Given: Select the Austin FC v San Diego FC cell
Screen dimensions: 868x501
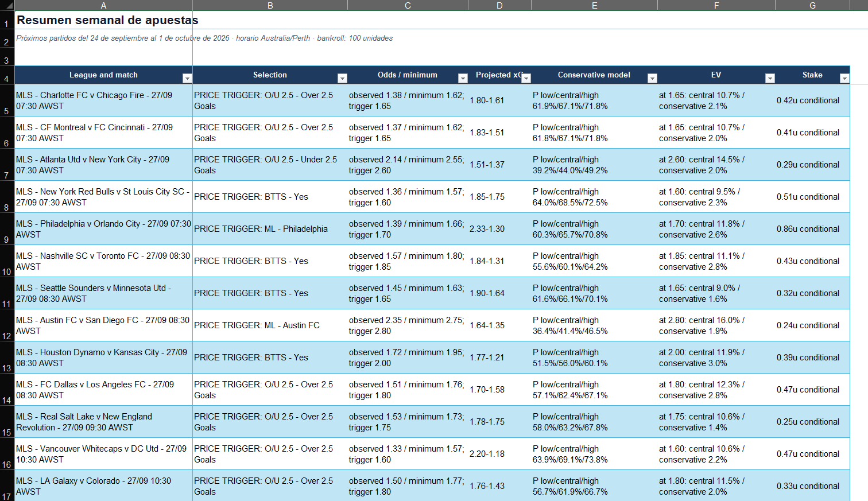Looking at the screenshot, I should 104,325.
